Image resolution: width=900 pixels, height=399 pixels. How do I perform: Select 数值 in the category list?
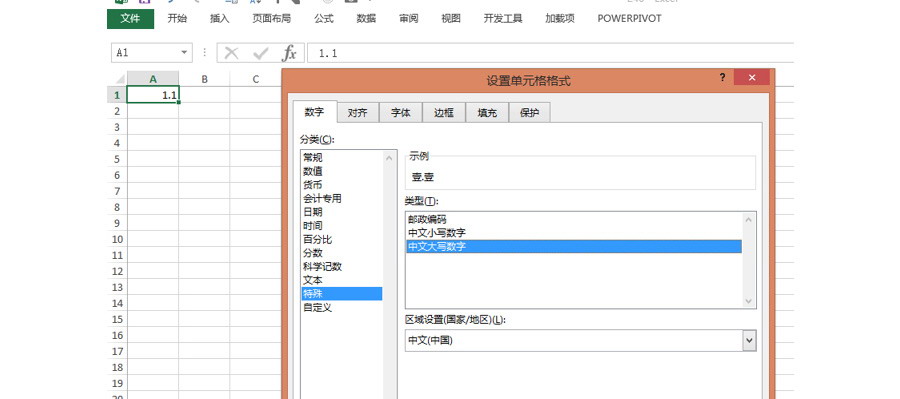coord(313,171)
